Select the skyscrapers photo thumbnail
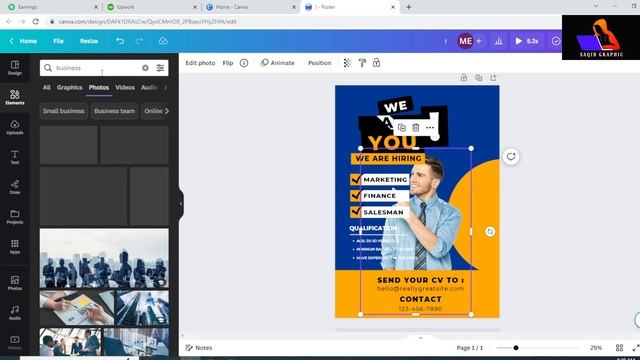Screen dimensions: 640x360 tap(142, 308)
